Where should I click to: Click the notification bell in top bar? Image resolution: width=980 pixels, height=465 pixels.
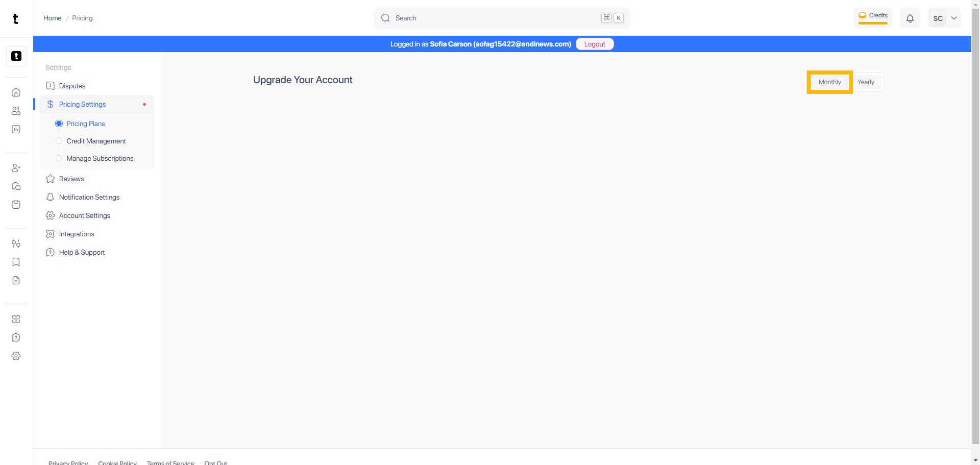pyautogui.click(x=910, y=18)
